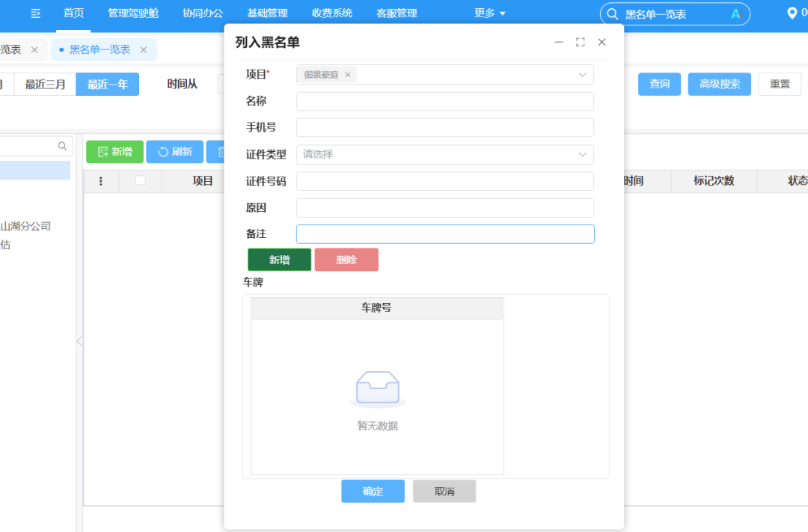Select the 最近一年 time filter
Viewport: 808px width, 532px height.
pos(107,84)
